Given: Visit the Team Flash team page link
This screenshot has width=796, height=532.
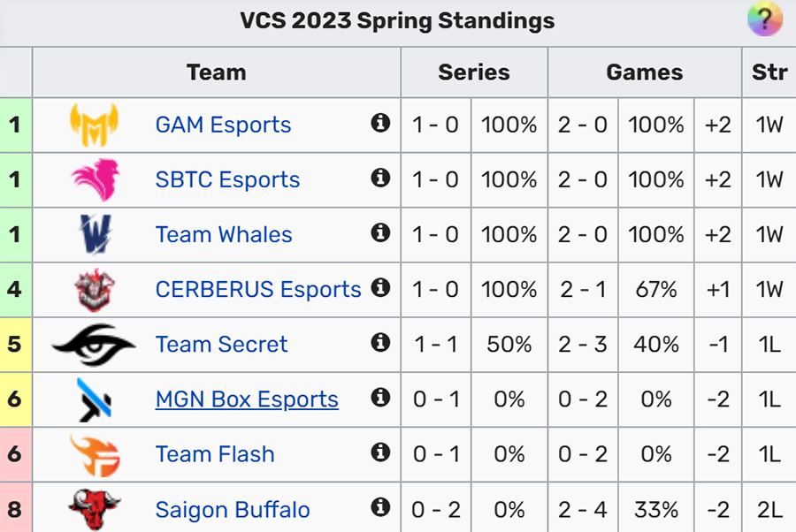Looking at the screenshot, I should [x=215, y=454].
